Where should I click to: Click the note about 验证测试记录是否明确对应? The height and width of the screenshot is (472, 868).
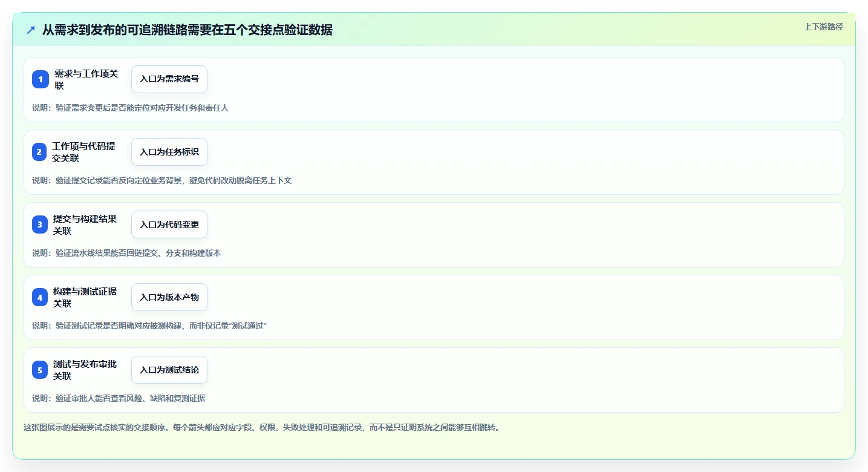pyautogui.click(x=150, y=326)
